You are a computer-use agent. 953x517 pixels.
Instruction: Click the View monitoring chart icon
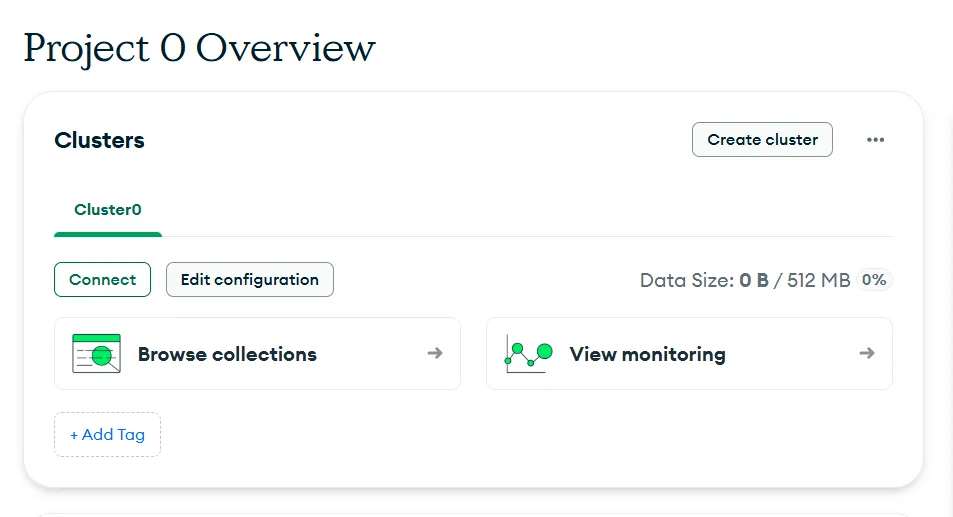pyautogui.click(x=529, y=354)
